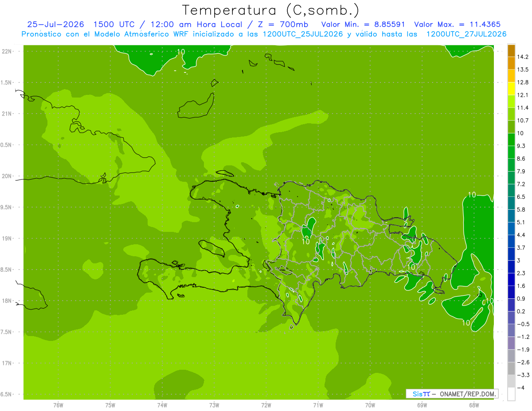Click the "75W" longitude label

[110, 405]
